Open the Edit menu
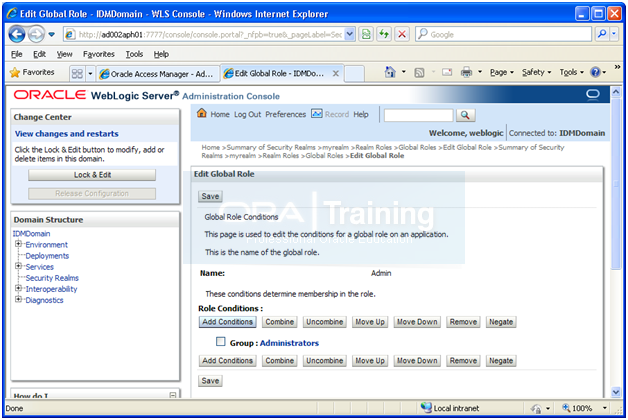 pyautogui.click(x=39, y=54)
